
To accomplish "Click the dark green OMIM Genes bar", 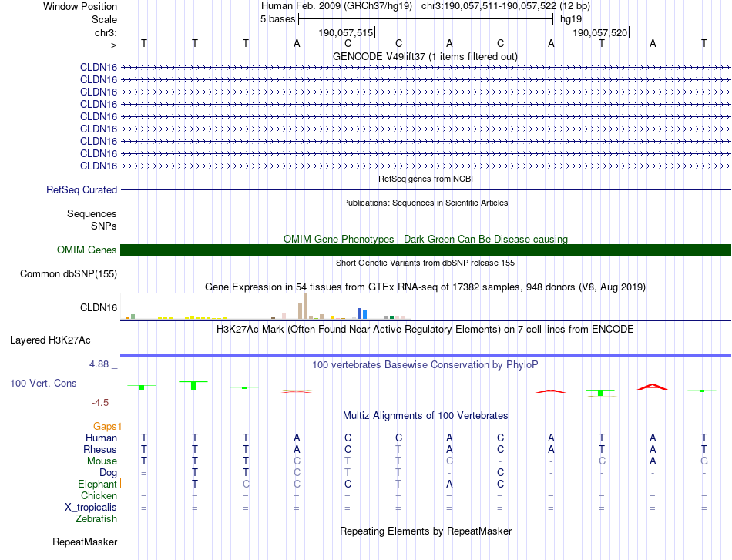I will point(425,250).
